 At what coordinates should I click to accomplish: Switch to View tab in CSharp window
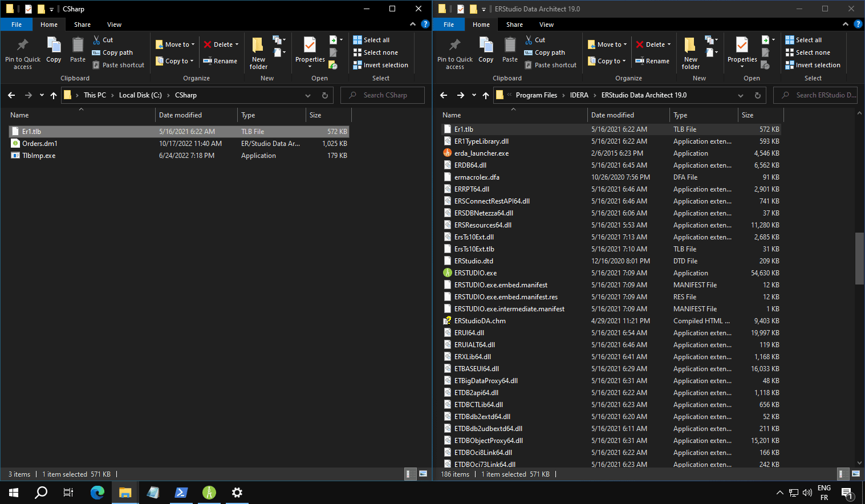click(114, 25)
